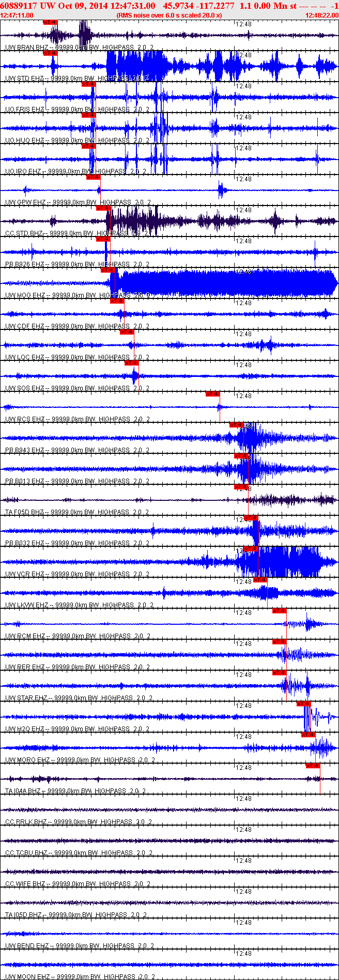Click the red pick marker on UW CDF trace
This screenshot has width=339, height=980.
tap(117, 301)
